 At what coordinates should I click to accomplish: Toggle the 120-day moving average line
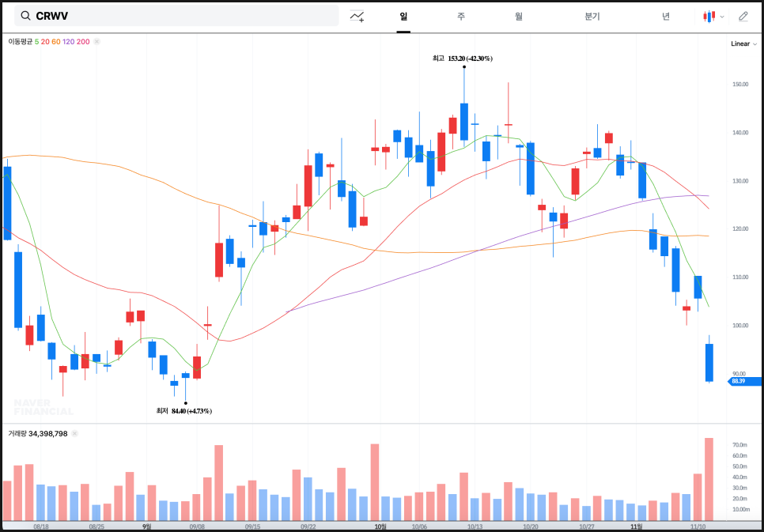(68, 41)
